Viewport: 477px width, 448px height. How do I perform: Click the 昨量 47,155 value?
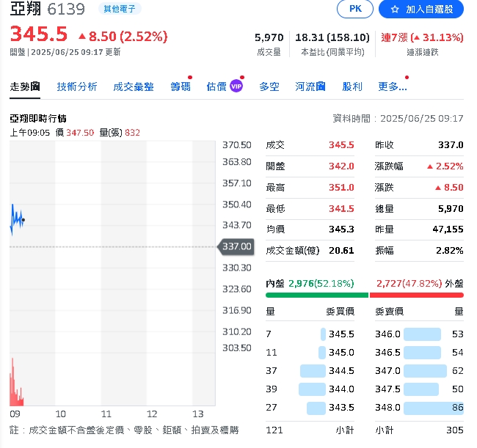point(448,229)
